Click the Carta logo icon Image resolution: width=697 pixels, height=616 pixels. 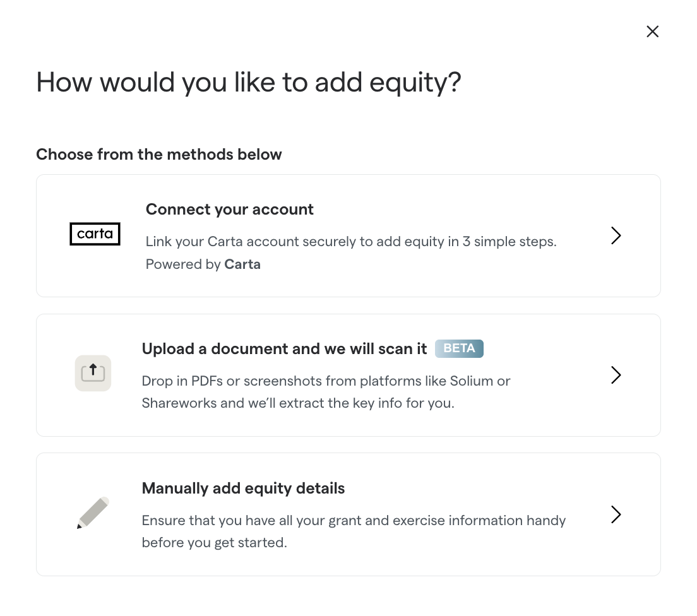click(95, 234)
